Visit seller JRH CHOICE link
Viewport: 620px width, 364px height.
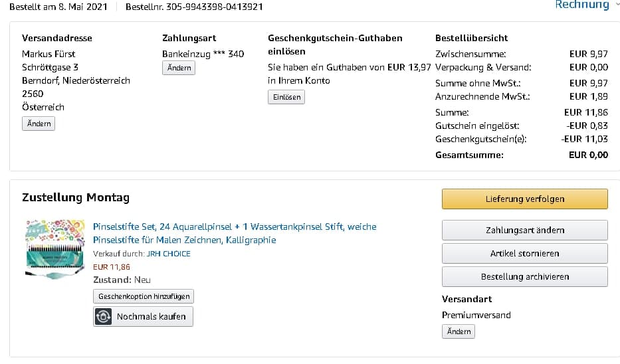(169, 254)
